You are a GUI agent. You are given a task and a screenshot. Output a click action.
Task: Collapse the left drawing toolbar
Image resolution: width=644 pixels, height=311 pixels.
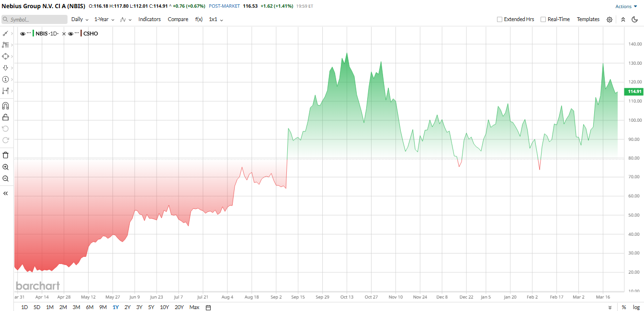point(6,193)
